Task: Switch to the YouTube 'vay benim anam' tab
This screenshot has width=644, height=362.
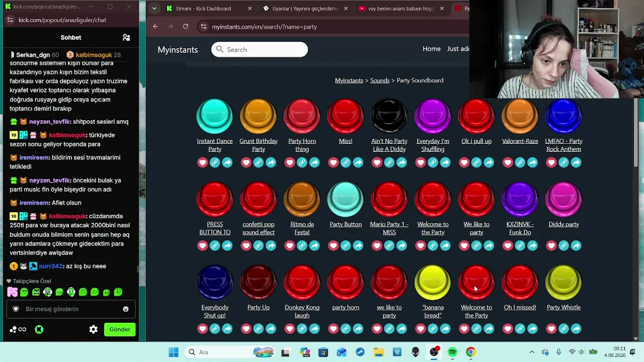Action: (x=400, y=9)
